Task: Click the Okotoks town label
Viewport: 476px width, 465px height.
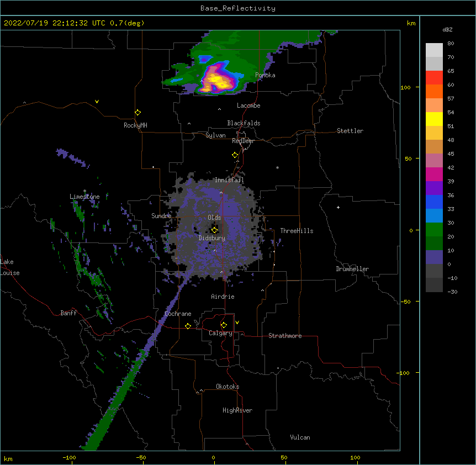Action: [x=228, y=387]
